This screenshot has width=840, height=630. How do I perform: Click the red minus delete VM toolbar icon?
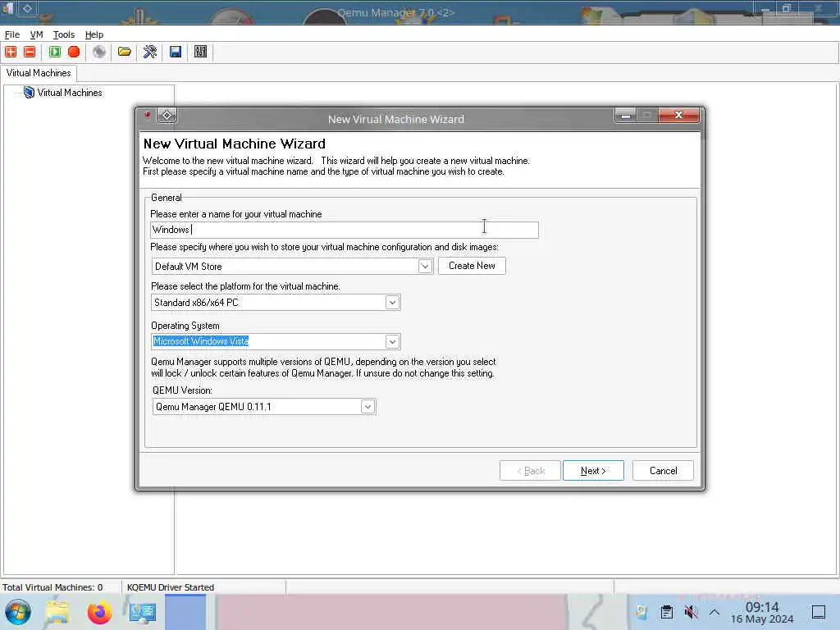30,52
